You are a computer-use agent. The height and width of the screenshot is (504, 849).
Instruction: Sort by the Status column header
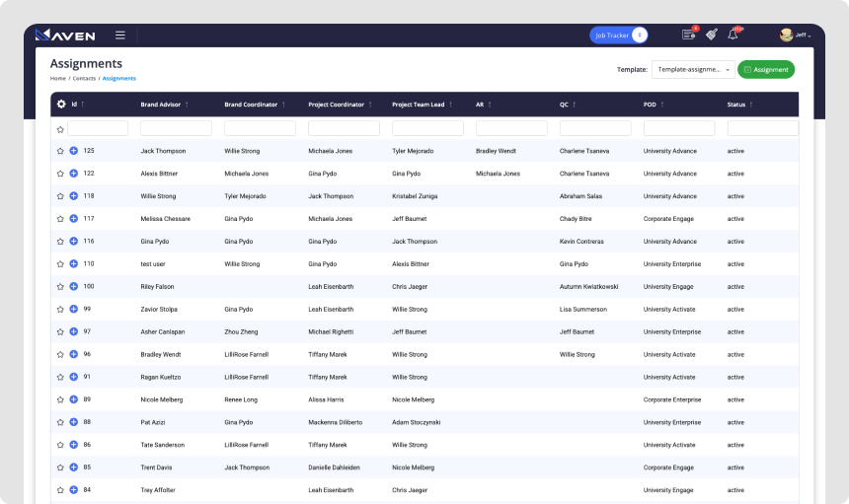coord(736,105)
